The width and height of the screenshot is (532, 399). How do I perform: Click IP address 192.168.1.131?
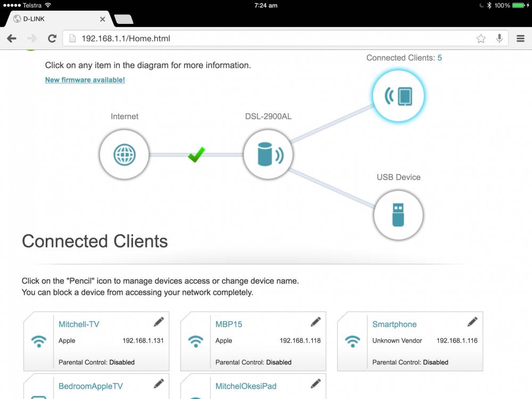point(143,340)
